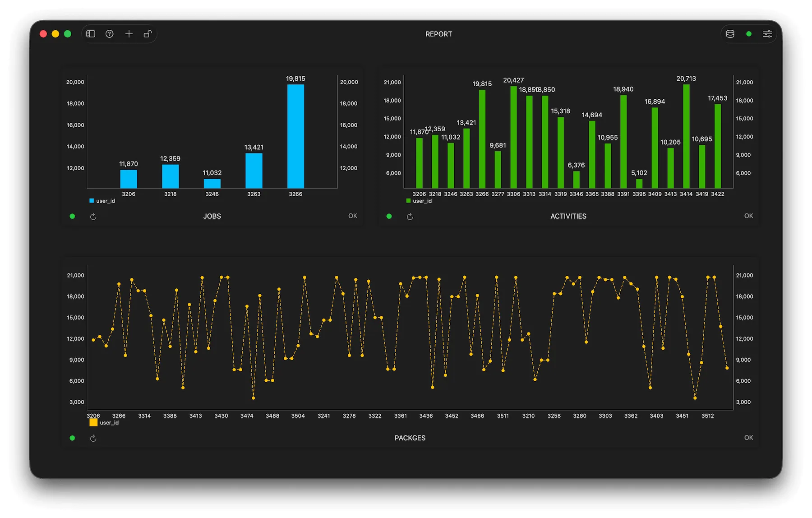Refresh the JOBS chart
Viewport: 812px width, 518px height.
click(93, 217)
